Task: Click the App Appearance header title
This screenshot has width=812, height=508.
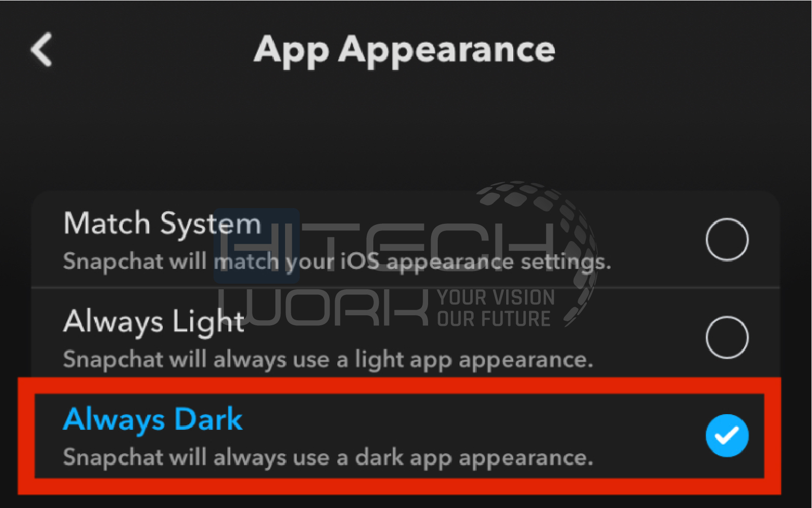Action: (405, 51)
